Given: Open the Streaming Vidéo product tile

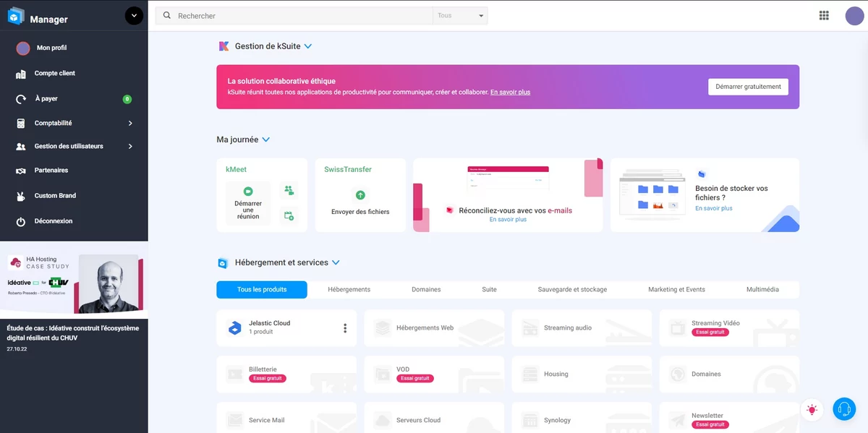Looking at the screenshot, I should pyautogui.click(x=729, y=328).
